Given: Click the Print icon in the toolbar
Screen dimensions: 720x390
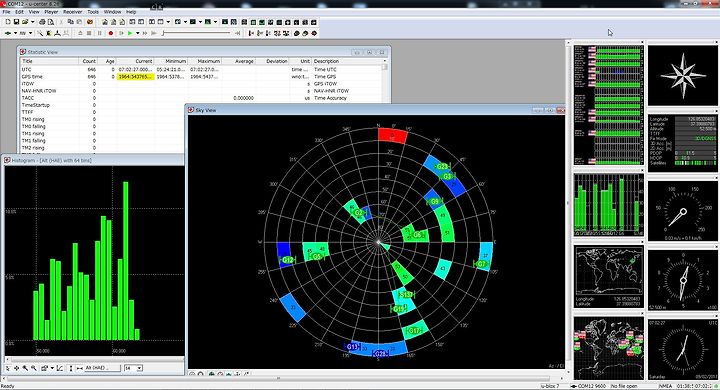Looking at the screenshot, I should [x=42, y=22].
